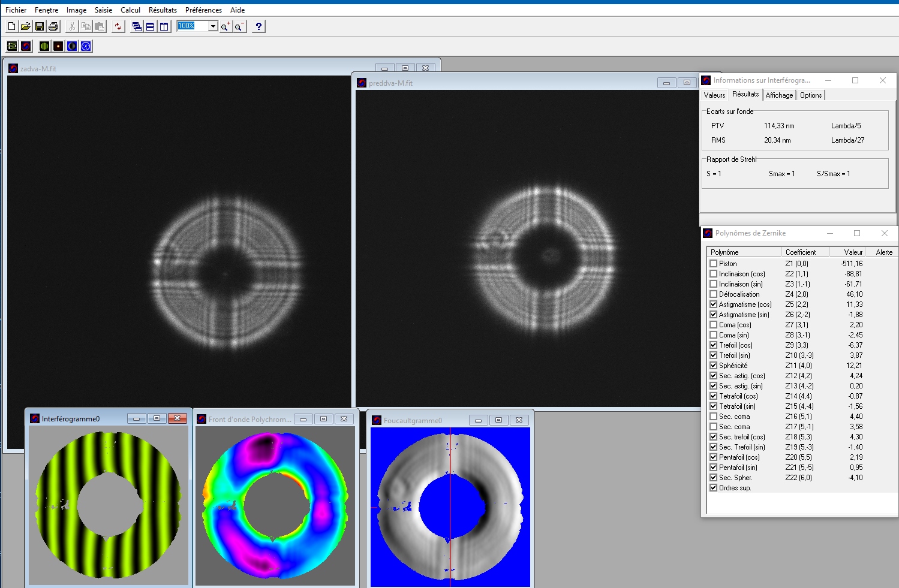Open the Fichier menu
This screenshot has height=588, width=899.
pyautogui.click(x=16, y=10)
